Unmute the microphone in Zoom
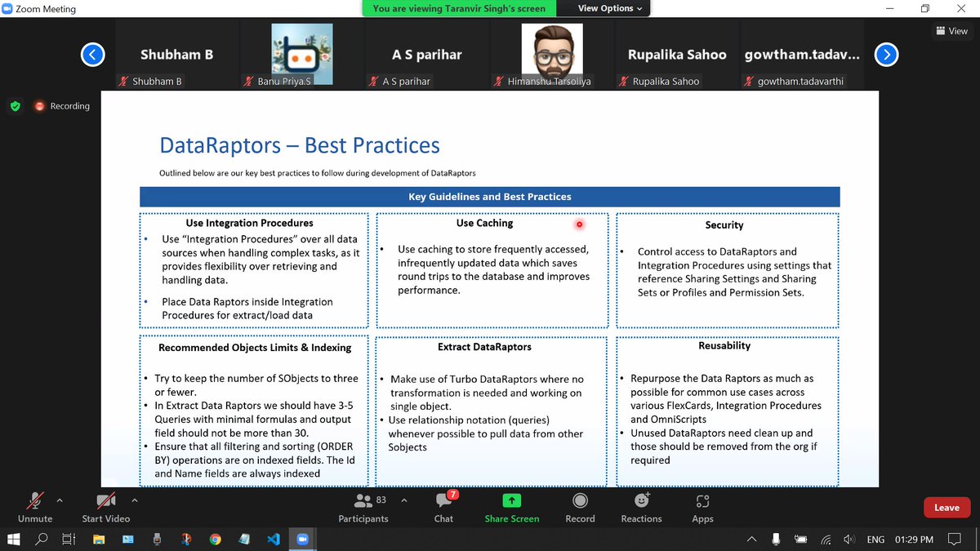The width and height of the screenshot is (980, 551). coord(35,507)
